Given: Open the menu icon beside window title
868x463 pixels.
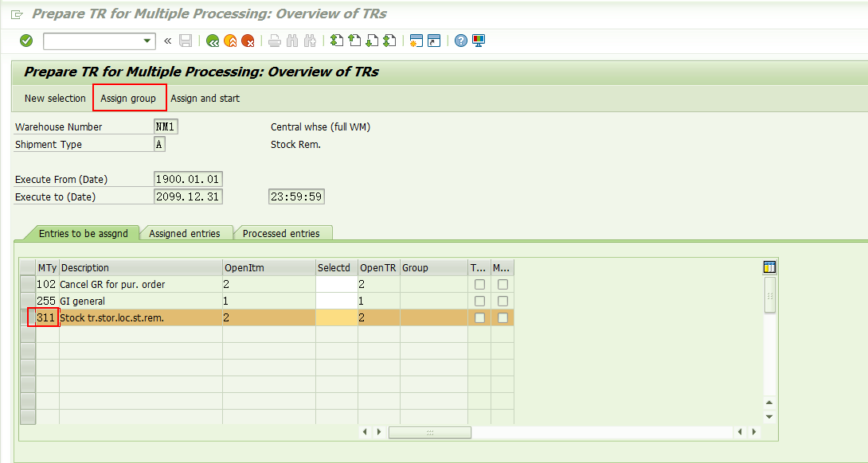Looking at the screenshot, I should (x=18, y=14).
